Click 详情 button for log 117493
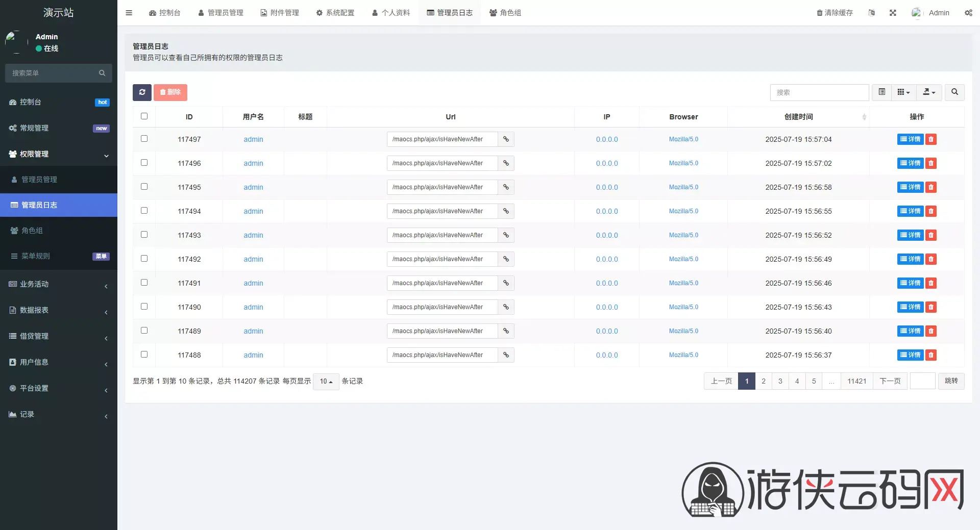Image resolution: width=980 pixels, height=530 pixels. (x=910, y=235)
